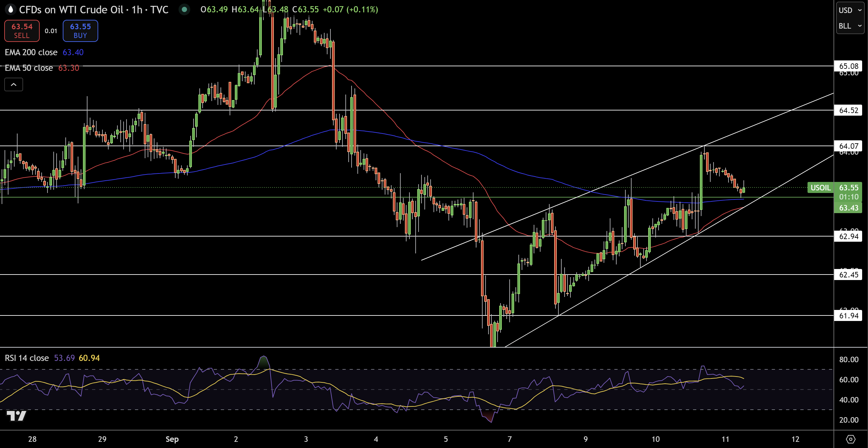This screenshot has height=448, width=868.
Task: Click the RSI average value 60.94
Action: (x=89, y=358)
